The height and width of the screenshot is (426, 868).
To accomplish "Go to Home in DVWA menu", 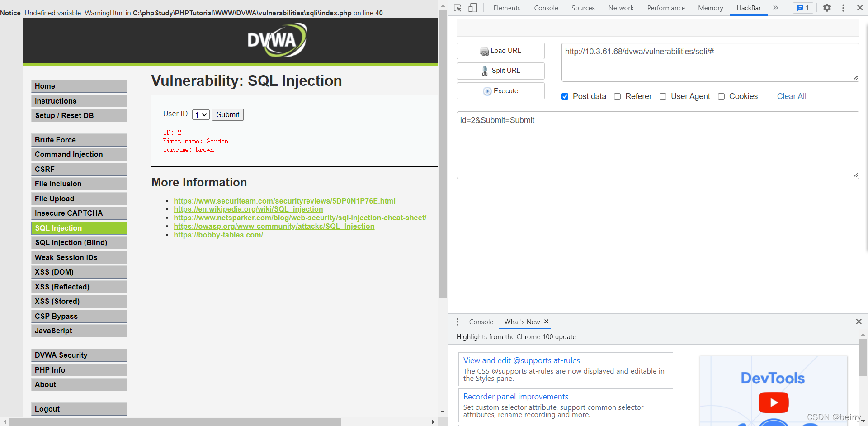I will click(79, 86).
